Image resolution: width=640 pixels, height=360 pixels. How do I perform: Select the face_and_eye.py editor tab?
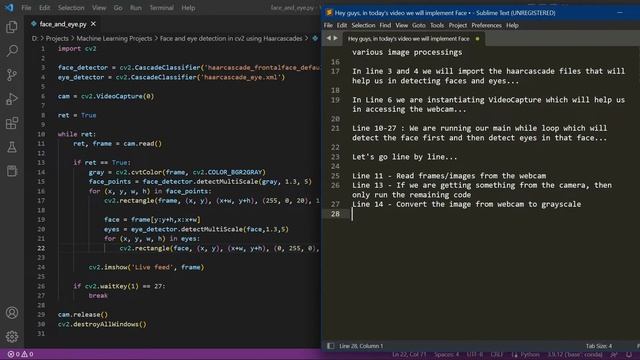click(x=63, y=24)
